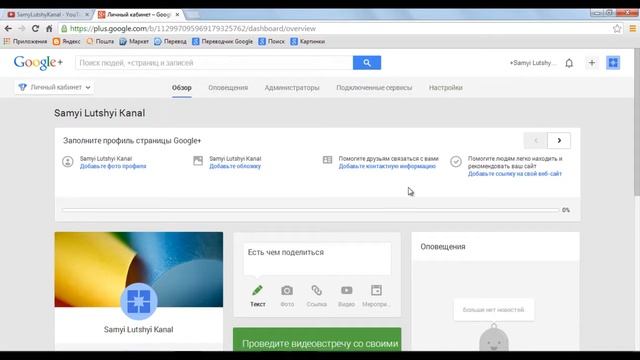Click the browser Forward arrow
640x360 pixels.
[x=22, y=29]
